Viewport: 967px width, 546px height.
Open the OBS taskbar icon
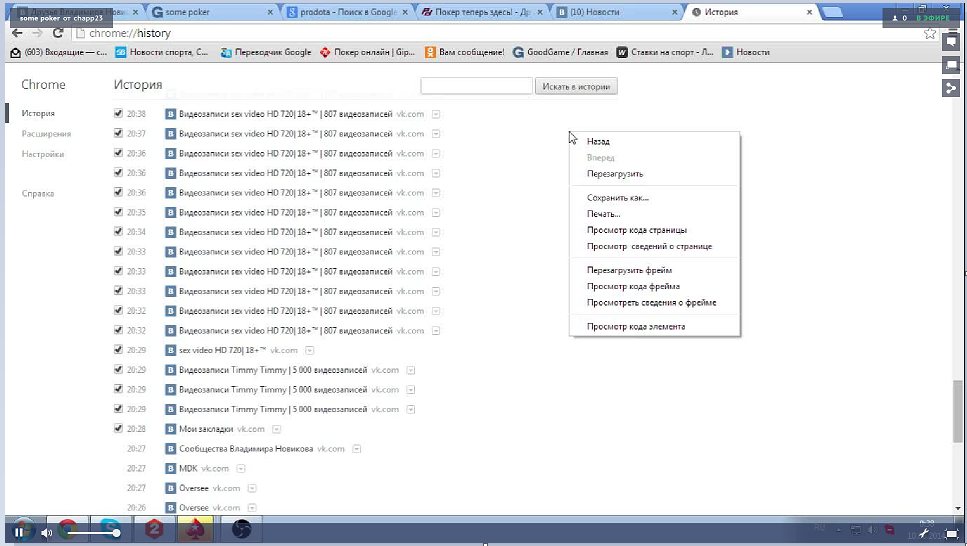click(x=241, y=529)
